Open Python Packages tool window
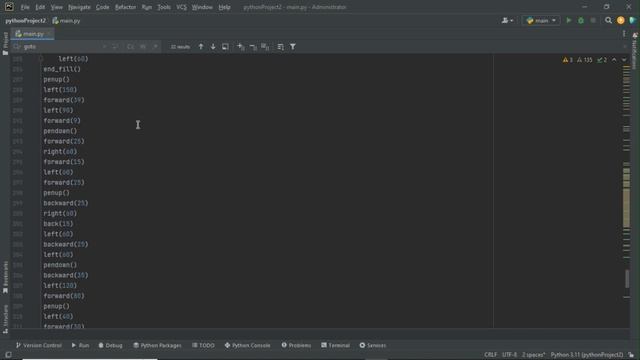640x360 pixels. click(x=157, y=345)
